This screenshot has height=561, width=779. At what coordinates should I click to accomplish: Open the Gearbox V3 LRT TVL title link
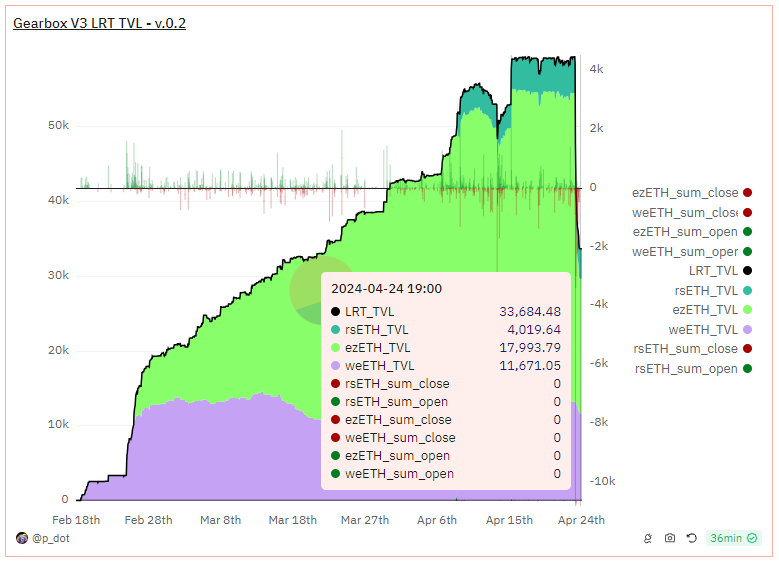pos(99,23)
